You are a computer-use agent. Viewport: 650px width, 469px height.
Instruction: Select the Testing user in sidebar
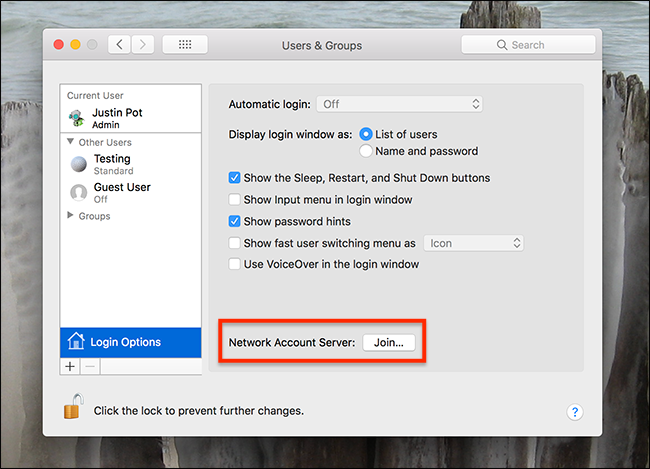[111, 164]
